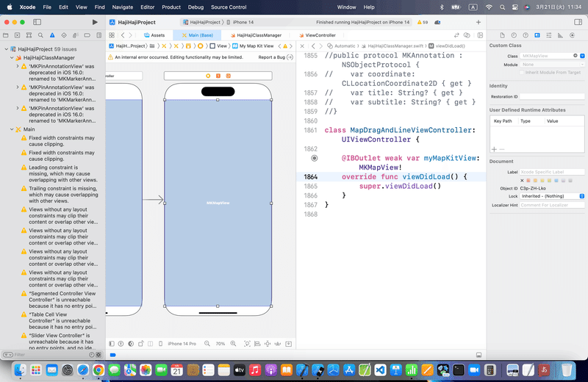588x382 pixels.
Task: Open the Lock Inherited popup menu
Action: coord(552,196)
